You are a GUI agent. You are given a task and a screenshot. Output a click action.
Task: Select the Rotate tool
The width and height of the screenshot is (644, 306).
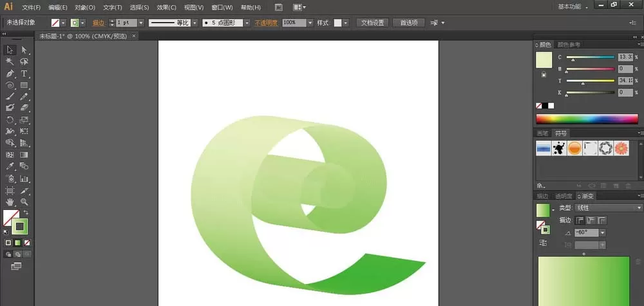click(10, 120)
